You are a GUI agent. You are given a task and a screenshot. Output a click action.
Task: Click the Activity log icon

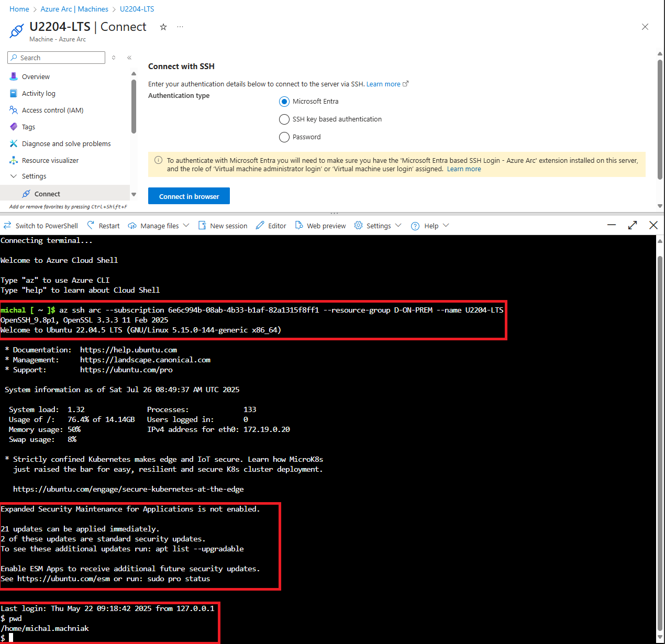coord(14,93)
